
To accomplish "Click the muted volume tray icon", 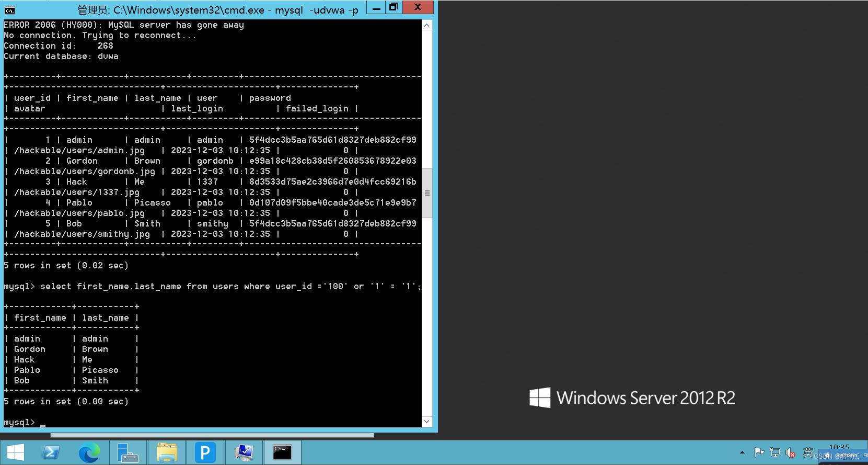I will [791, 452].
